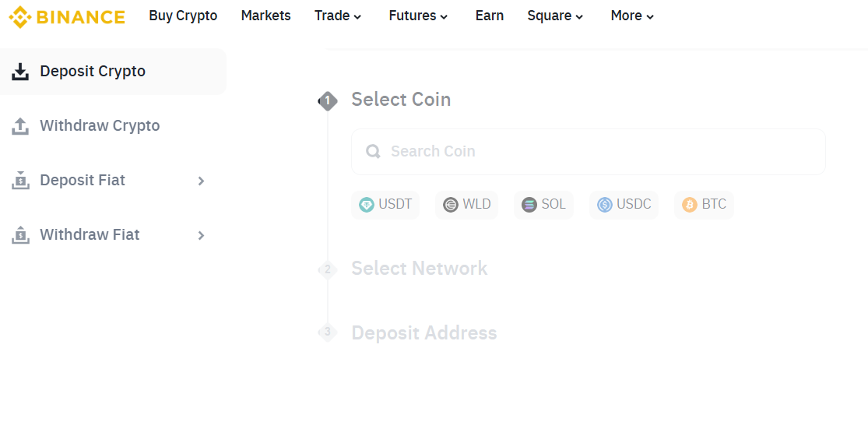Viewport: 868px width, 429px height.
Task: Open the Futures dropdown menu
Action: 418,16
